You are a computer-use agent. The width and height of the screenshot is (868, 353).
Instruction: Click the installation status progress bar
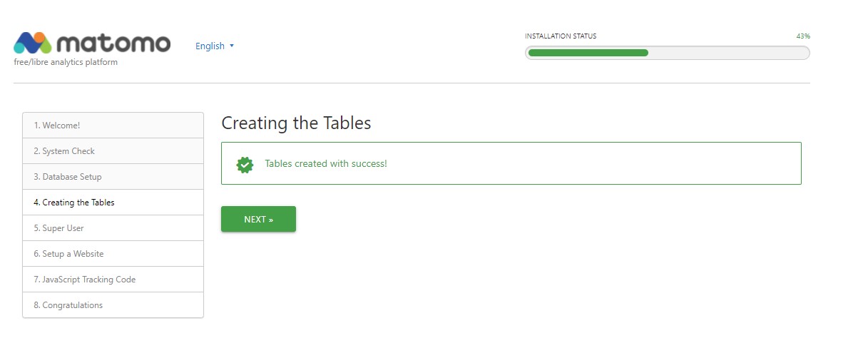pyautogui.click(x=667, y=53)
